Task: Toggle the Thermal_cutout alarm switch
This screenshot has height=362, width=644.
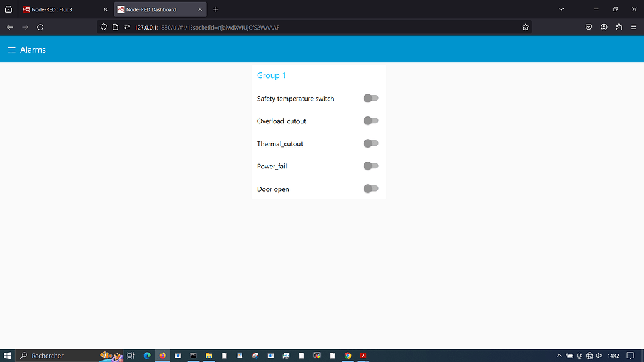Action: tap(370, 143)
